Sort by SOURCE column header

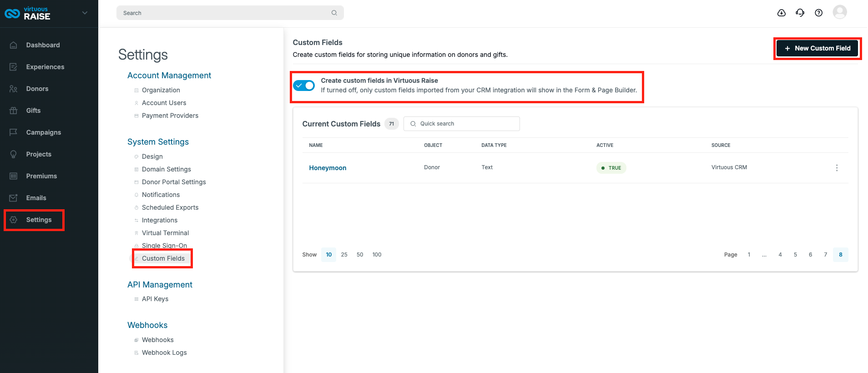coord(721,145)
